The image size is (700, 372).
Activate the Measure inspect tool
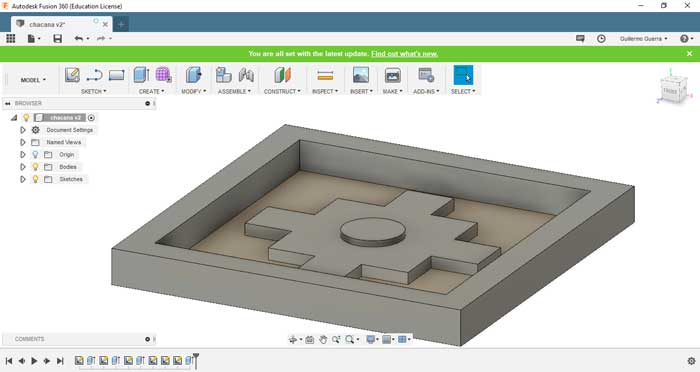[x=325, y=75]
